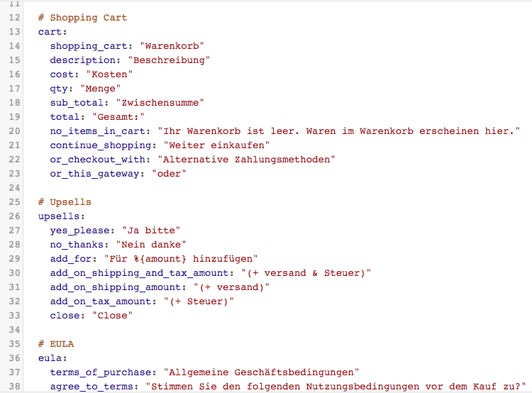Place cursor in the "Kosten" string
532x393 pixels.
pos(109,74)
